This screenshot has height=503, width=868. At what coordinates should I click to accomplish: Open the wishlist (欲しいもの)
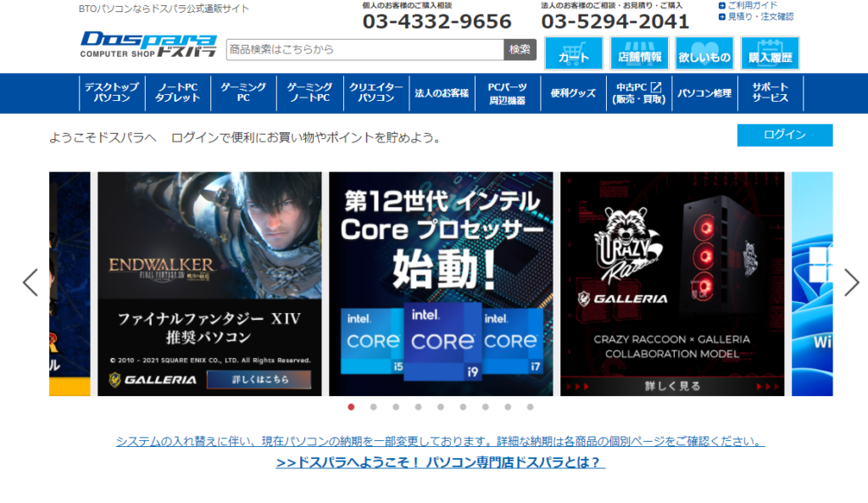pos(704,53)
